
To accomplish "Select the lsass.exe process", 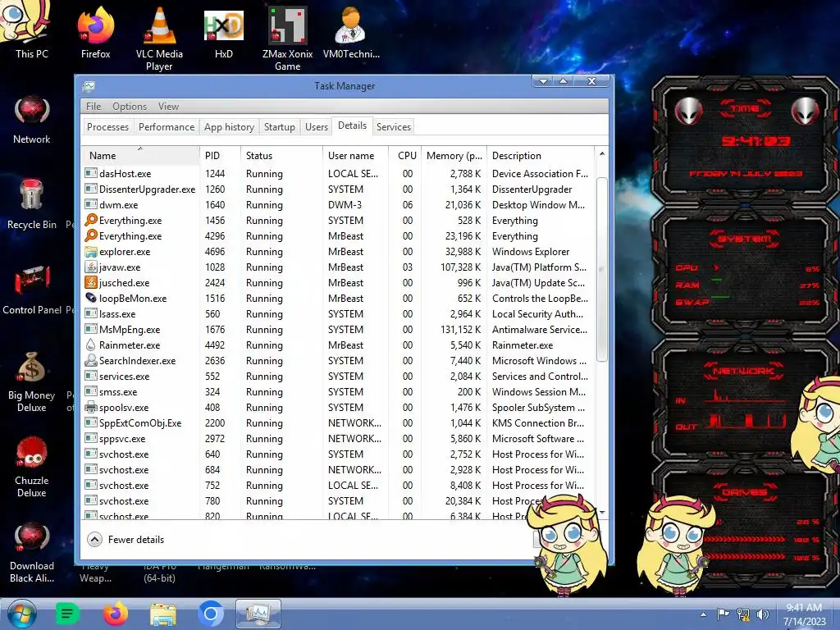I will coord(338,314).
